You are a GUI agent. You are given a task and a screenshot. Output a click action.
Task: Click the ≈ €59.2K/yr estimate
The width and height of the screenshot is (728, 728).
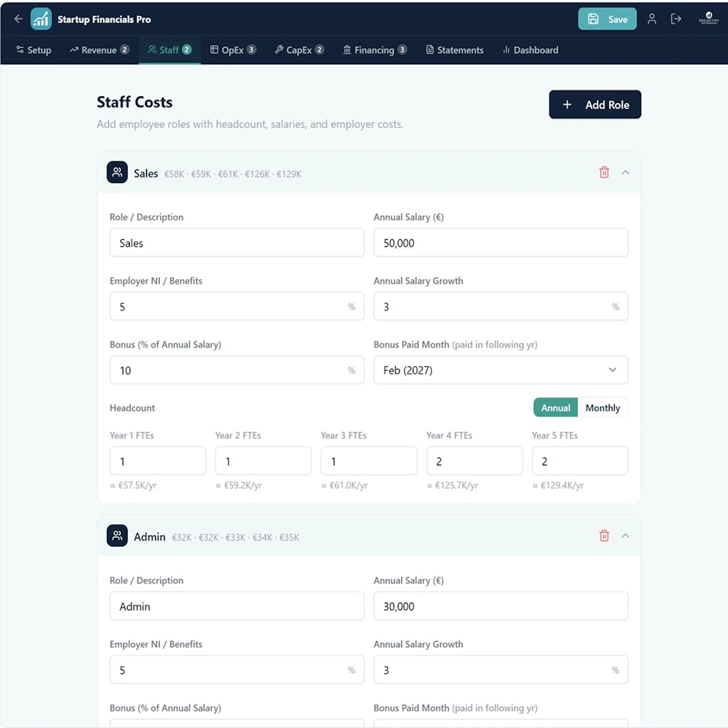[238, 485]
